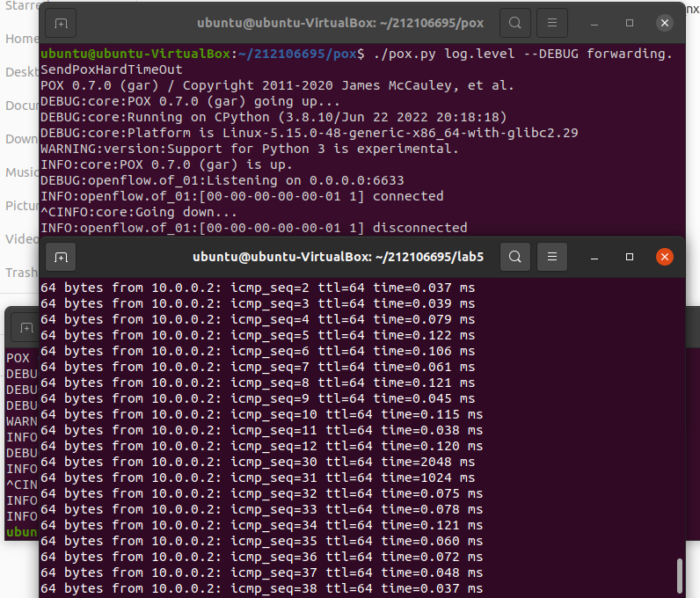Maximize the pox terminal window

(x=630, y=23)
